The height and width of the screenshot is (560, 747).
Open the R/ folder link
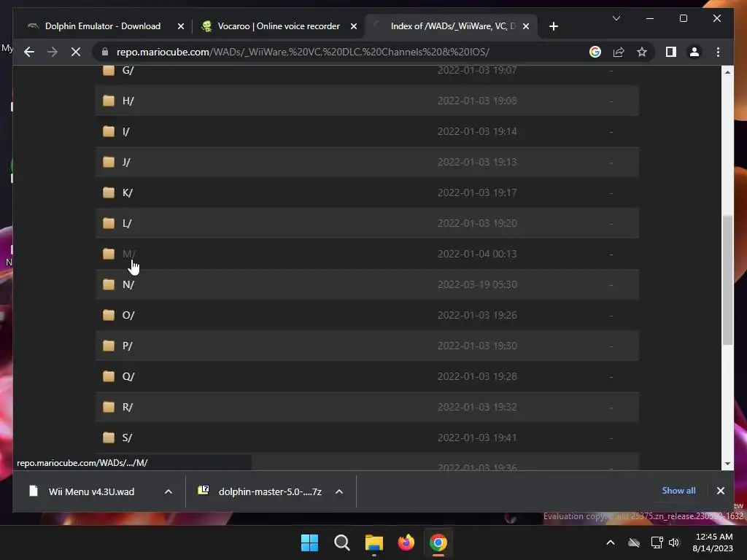click(128, 407)
